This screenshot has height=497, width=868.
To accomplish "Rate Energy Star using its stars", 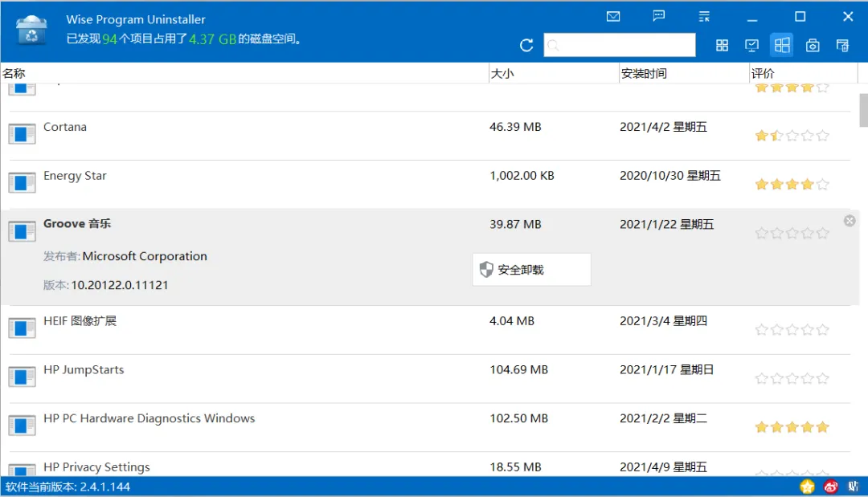I will pos(792,184).
